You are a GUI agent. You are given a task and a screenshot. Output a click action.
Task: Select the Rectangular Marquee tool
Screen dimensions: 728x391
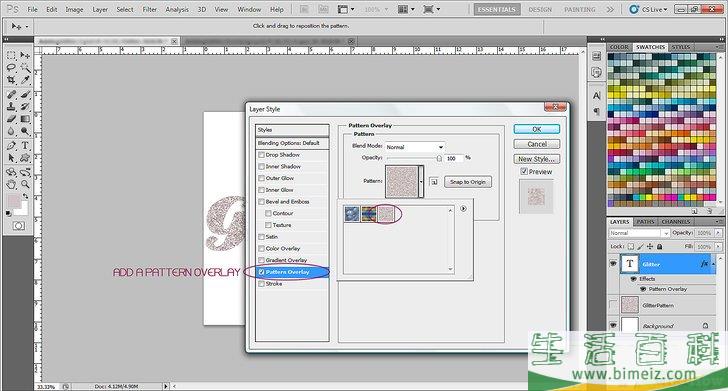coord(11,55)
